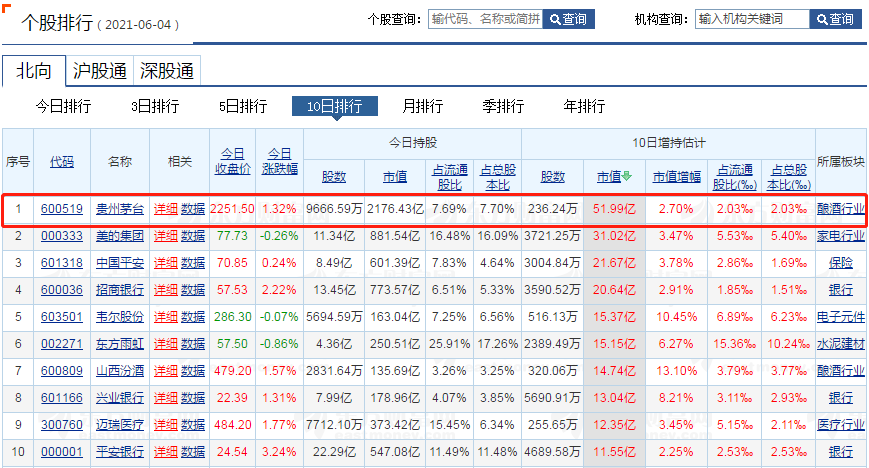This screenshot has height=468, width=869.
Task: Open stock code 603501 link
Action: [x=62, y=317]
